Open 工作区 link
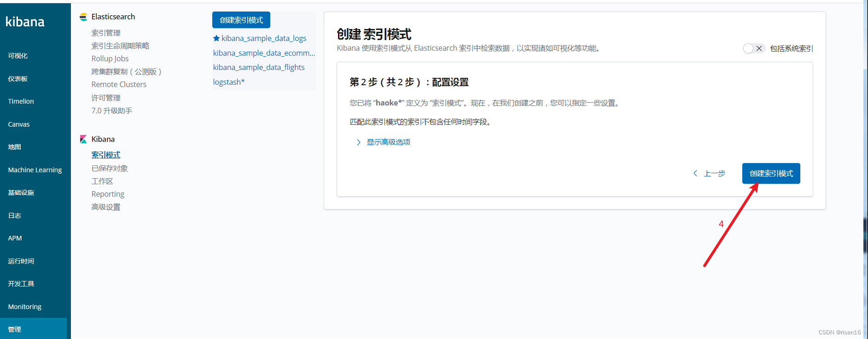The width and height of the screenshot is (868, 339). point(102,181)
